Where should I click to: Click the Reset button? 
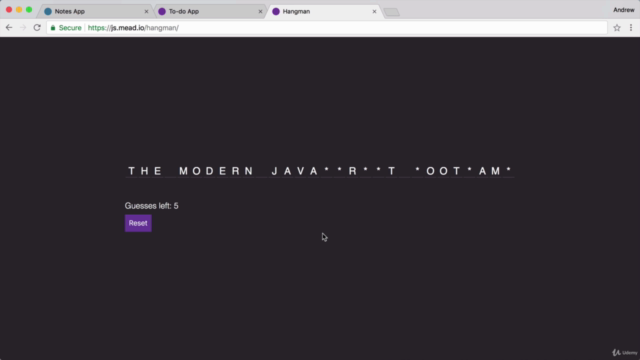(138, 223)
